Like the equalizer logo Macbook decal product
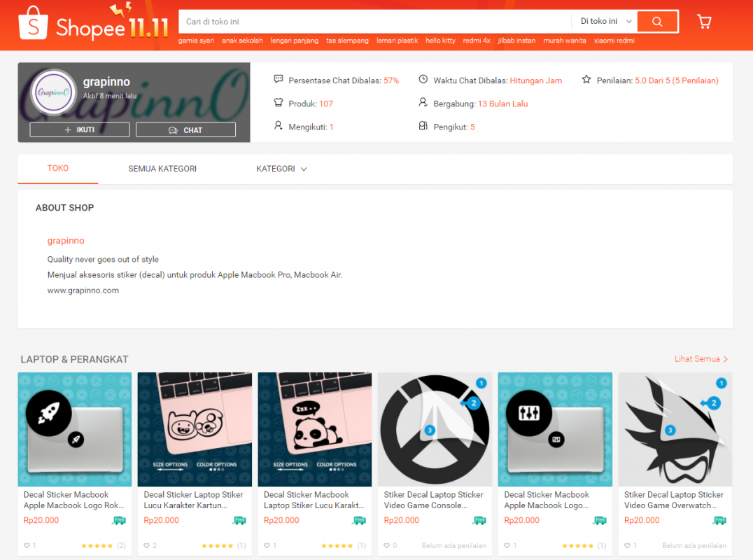 507,545
